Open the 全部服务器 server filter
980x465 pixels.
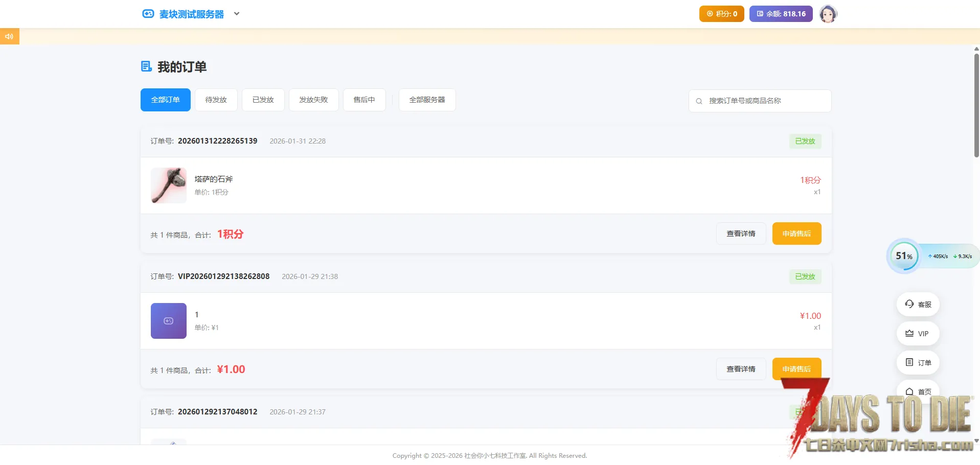click(427, 100)
